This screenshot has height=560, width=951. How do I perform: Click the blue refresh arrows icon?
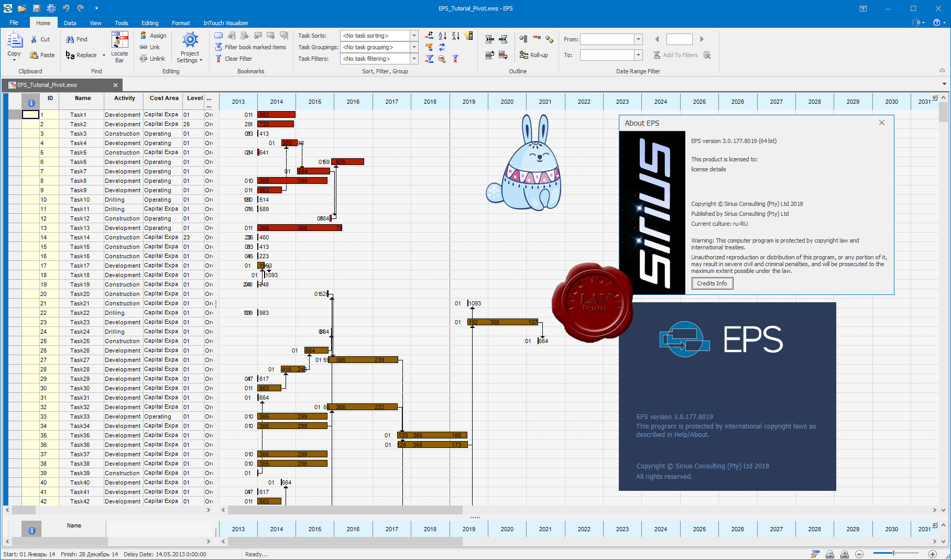[x=442, y=47]
